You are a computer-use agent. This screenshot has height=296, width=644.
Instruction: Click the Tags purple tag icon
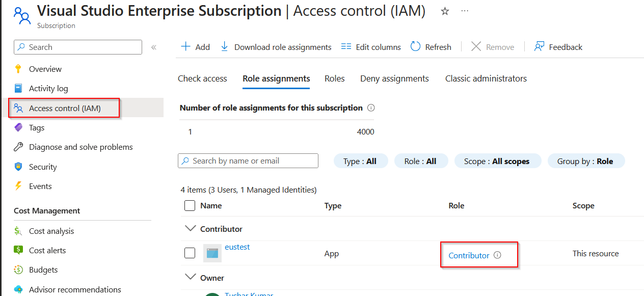pos(18,127)
